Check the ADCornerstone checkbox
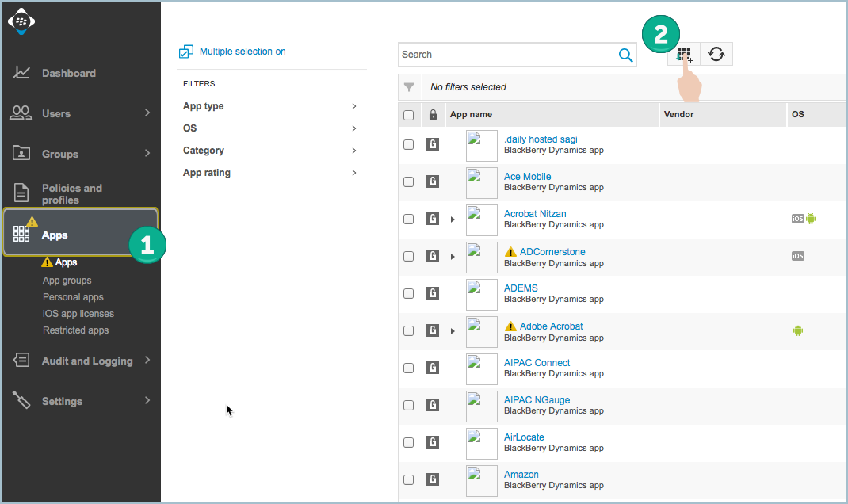This screenshot has width=848, height=504. coord(408,257)
